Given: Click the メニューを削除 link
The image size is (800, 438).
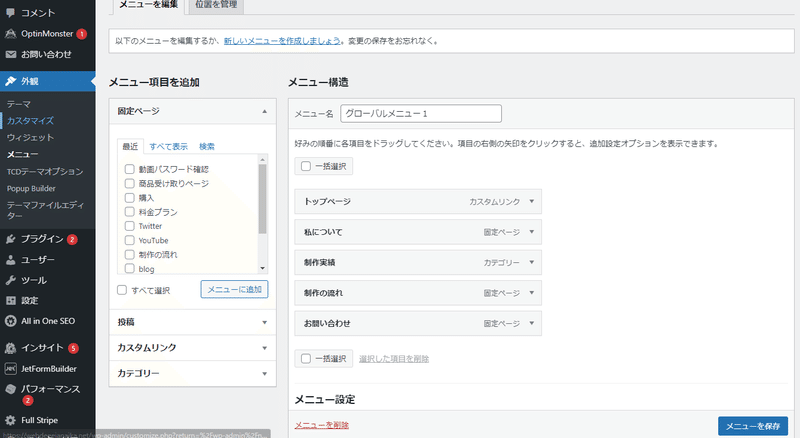Looking at the screenshot, I should pos(322,425).
